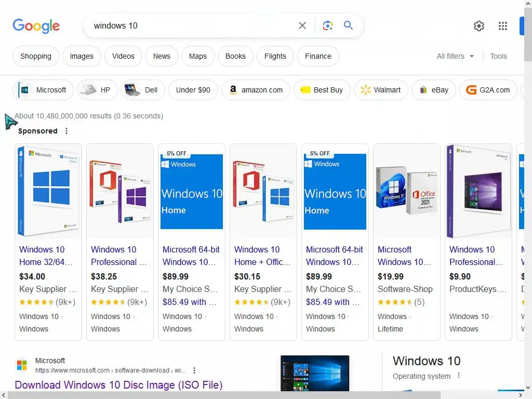
Task: Open purple Windows 10 Professional box image
Action: click(x=478, y=191)
